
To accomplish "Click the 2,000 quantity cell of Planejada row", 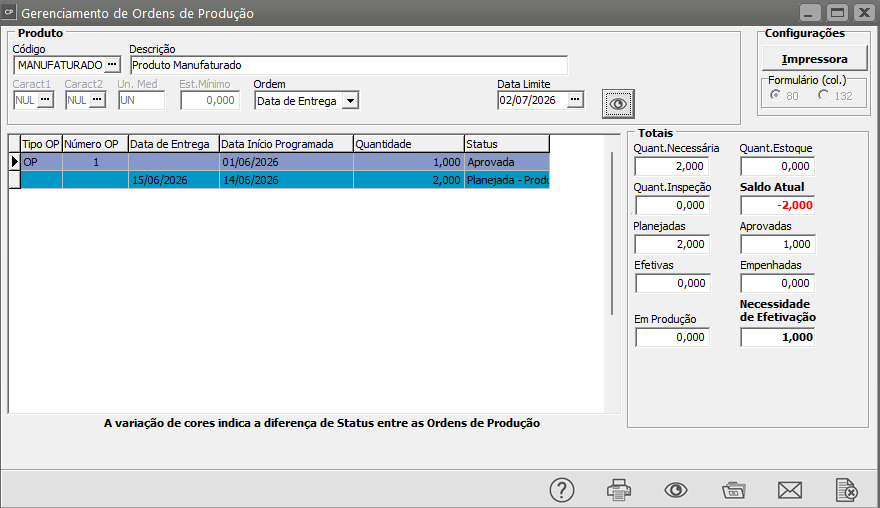I will click(x=409, y=180).
